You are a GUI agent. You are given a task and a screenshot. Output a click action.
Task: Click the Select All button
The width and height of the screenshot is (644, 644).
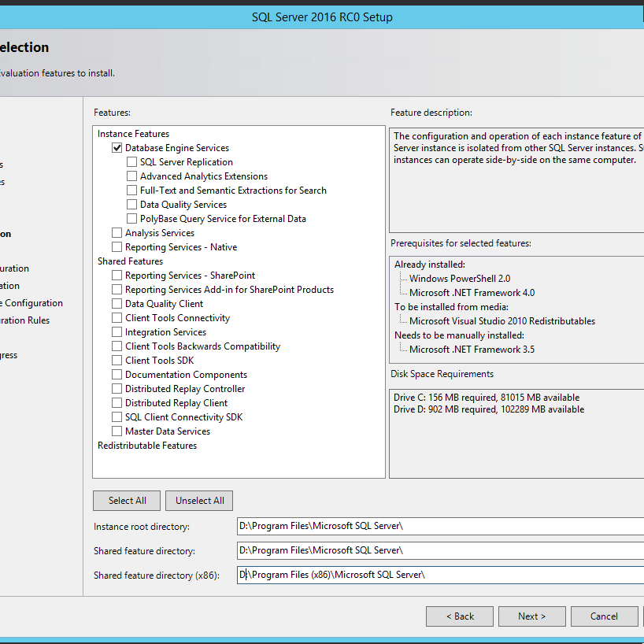tap(126, 500)
